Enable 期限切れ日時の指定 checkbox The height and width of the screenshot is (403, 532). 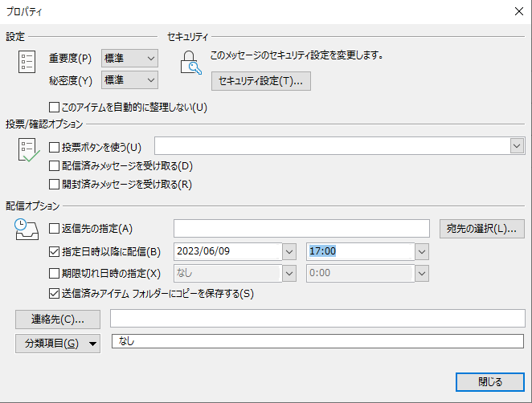[54, 274]
